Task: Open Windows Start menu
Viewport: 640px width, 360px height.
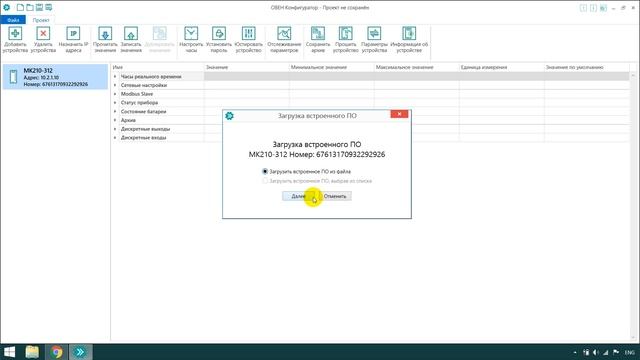Action: (9, 352)
